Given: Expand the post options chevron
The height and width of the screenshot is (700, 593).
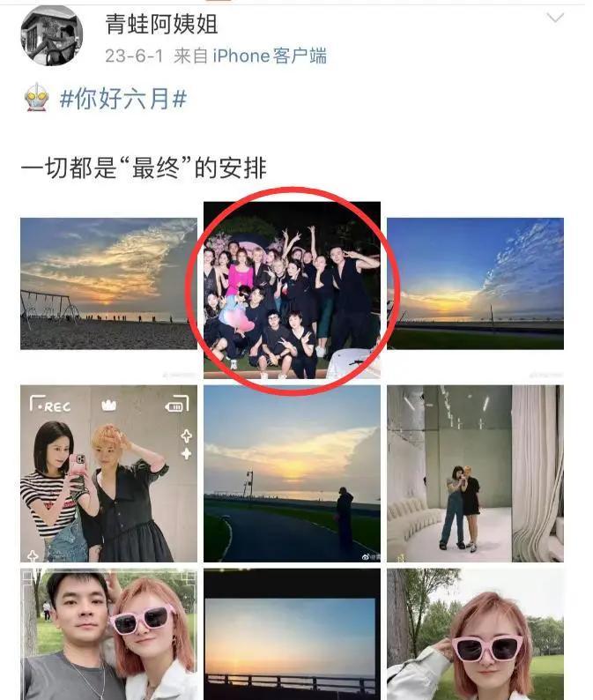Looking at the screenshot, I should pos(555,18).
